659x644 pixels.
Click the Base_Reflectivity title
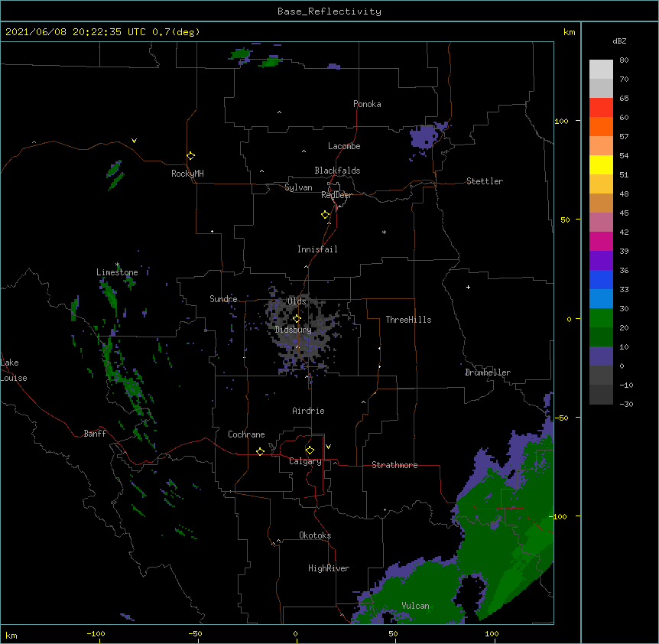point(329,11)
